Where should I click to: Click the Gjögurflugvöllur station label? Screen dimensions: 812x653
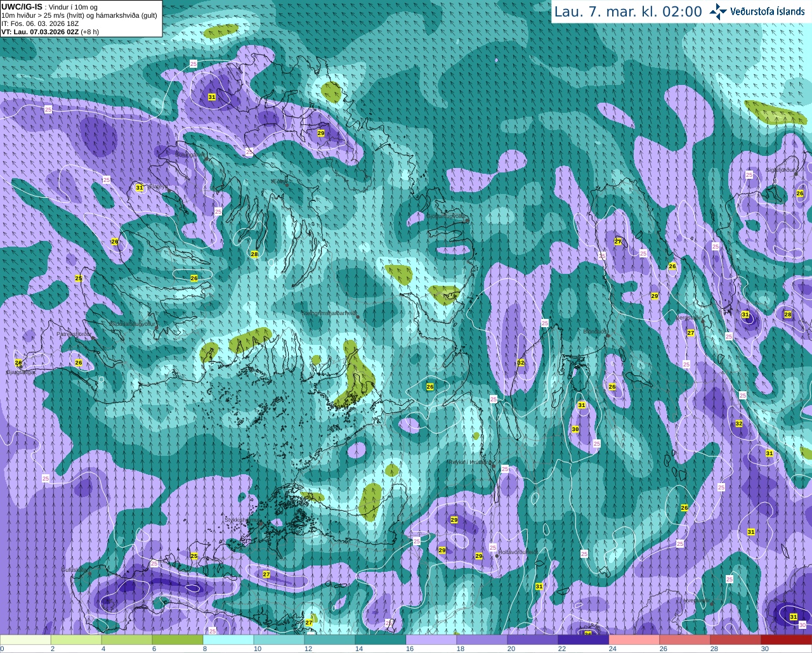tap(447, 216)
